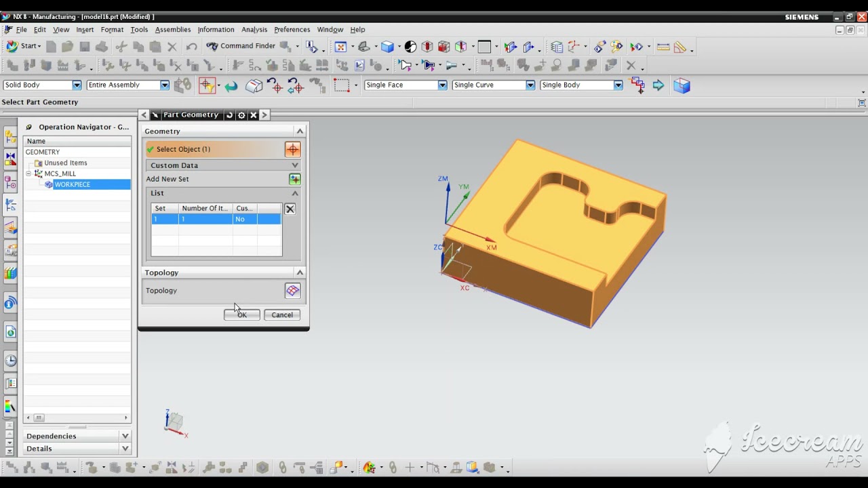The image size is (868, 488).
Task: Click the black-white half-circle view icon
Action: 410,47
